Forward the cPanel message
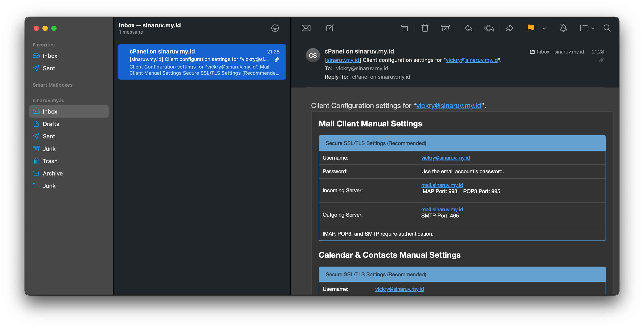644x328 pixels. pyautogui.click(x=509, y=28)
